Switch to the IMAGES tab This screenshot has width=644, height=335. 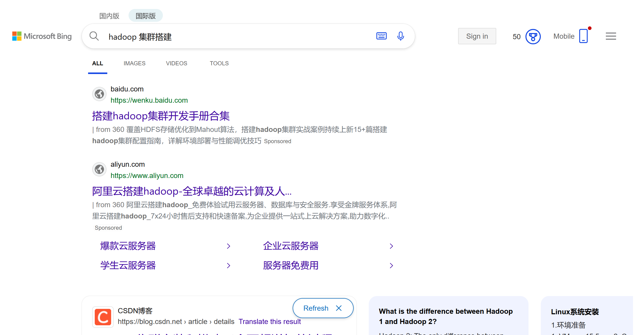click(134, 64)
